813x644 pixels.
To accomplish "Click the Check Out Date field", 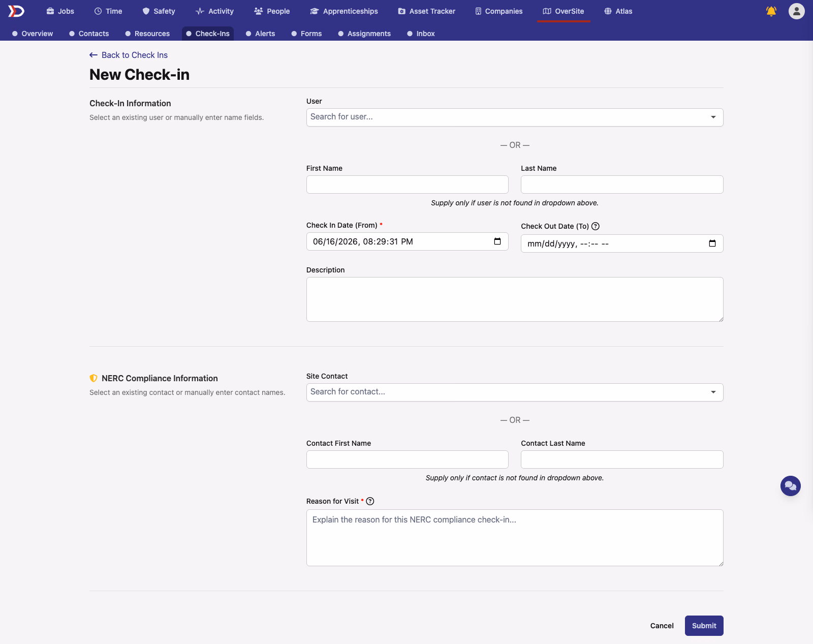I will click(x=622, y=243).
